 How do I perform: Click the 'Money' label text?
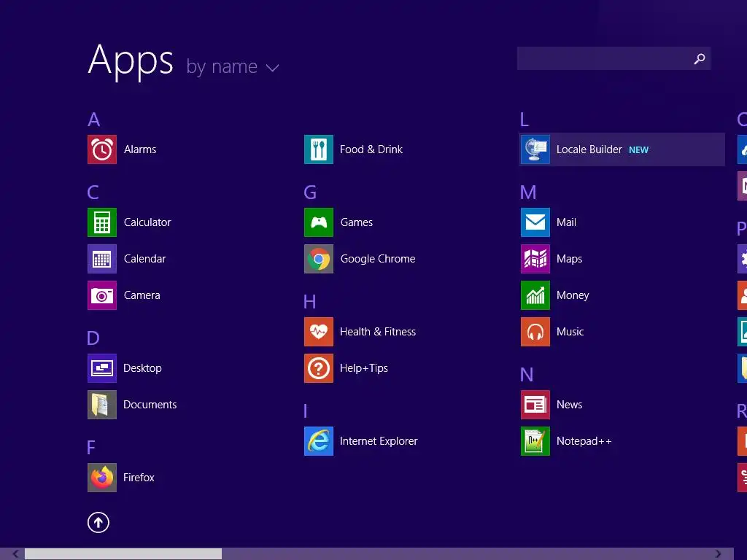pos(573,295)
